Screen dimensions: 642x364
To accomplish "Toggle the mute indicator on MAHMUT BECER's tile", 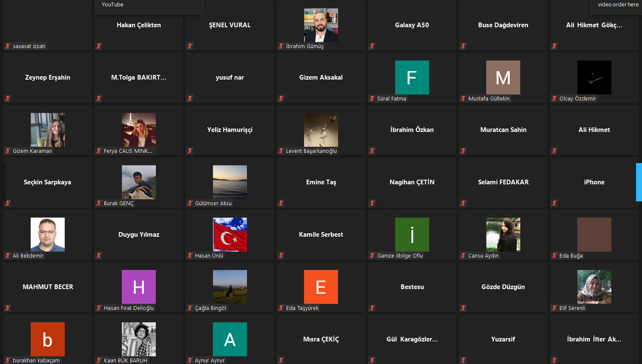I will click(8, 308).
